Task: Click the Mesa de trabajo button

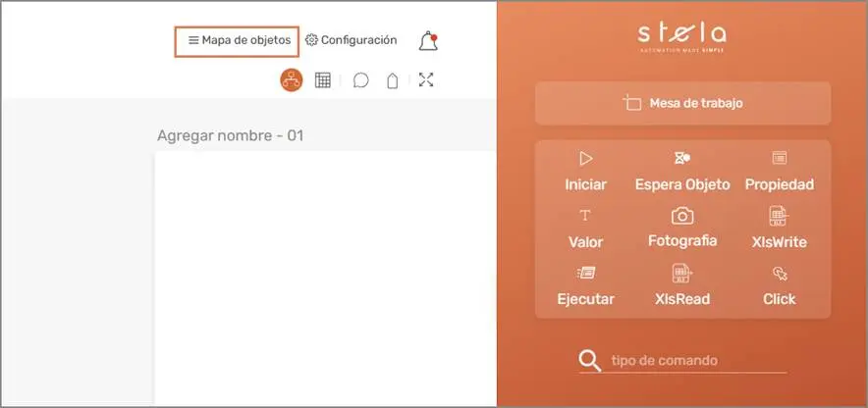Action: [x=682, y=103]
